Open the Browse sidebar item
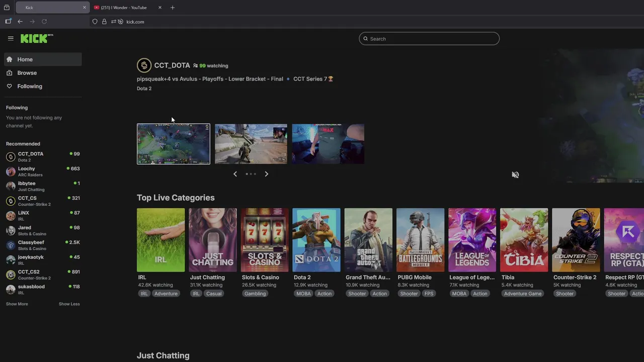 pyautogui.click(x=43, y=73)
